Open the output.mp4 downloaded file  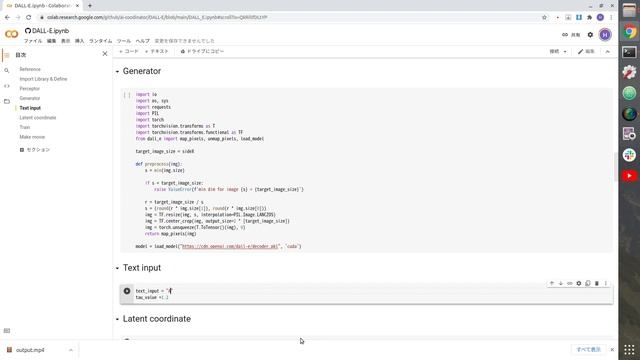pyautogui.click(x=30, y=350)
